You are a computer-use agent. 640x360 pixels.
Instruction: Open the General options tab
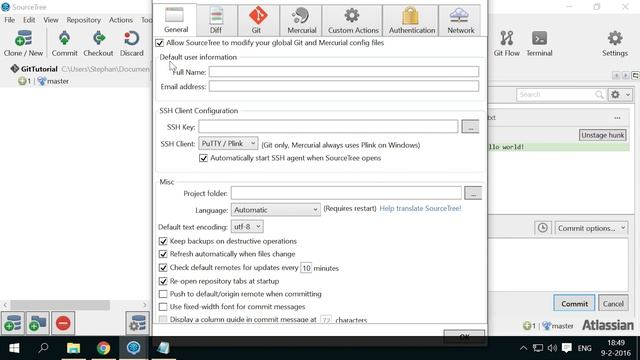pyautogui.click(x=176, y=20)
